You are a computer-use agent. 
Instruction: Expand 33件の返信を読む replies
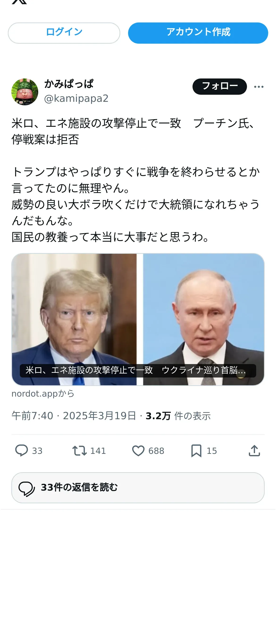138,488
